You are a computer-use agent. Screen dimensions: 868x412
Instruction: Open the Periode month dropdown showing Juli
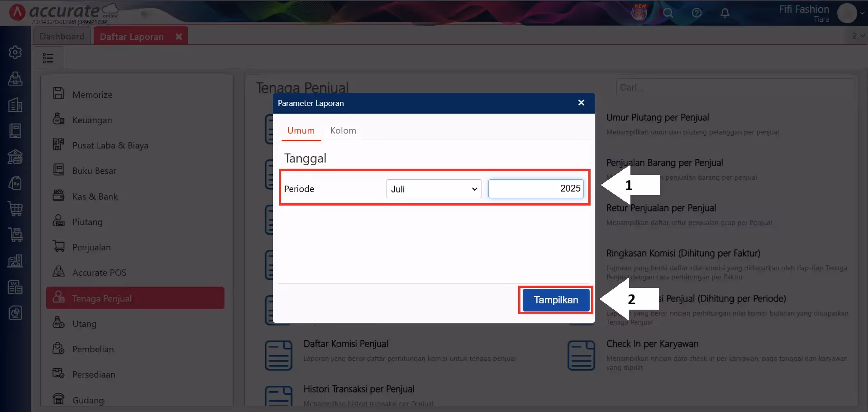[434, 189]
